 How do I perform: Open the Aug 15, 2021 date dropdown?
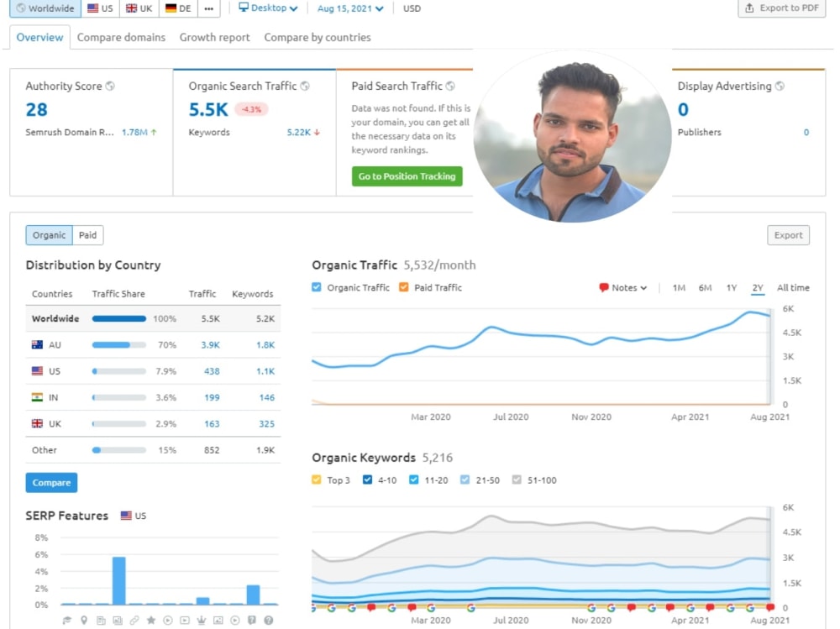tap(350, 8)
